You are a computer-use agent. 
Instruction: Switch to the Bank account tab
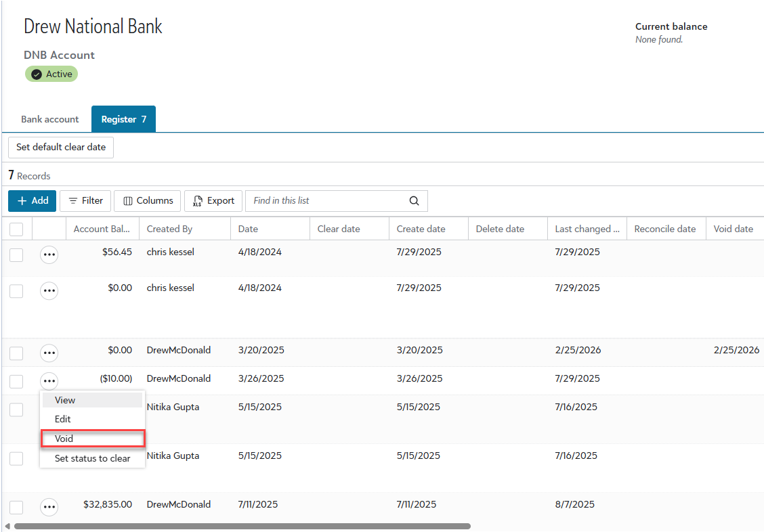tap(49, 119)
